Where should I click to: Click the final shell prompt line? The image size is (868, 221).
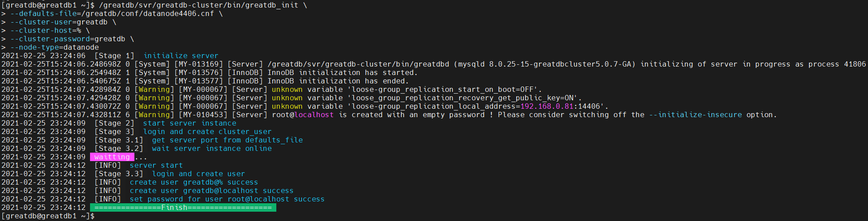[x=48, y=216]
